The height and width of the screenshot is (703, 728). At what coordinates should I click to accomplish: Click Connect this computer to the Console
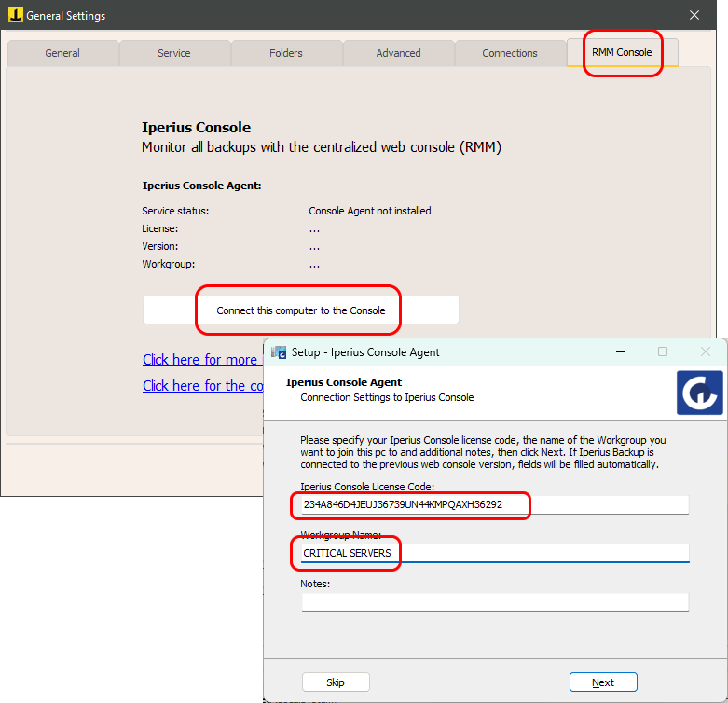click(301, 310)
